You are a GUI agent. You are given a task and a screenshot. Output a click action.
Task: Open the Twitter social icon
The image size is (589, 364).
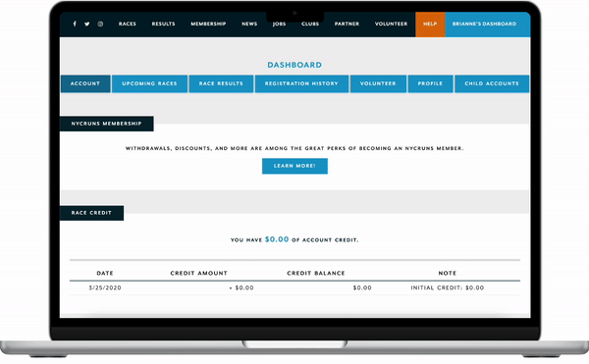(x=86, y=24)
